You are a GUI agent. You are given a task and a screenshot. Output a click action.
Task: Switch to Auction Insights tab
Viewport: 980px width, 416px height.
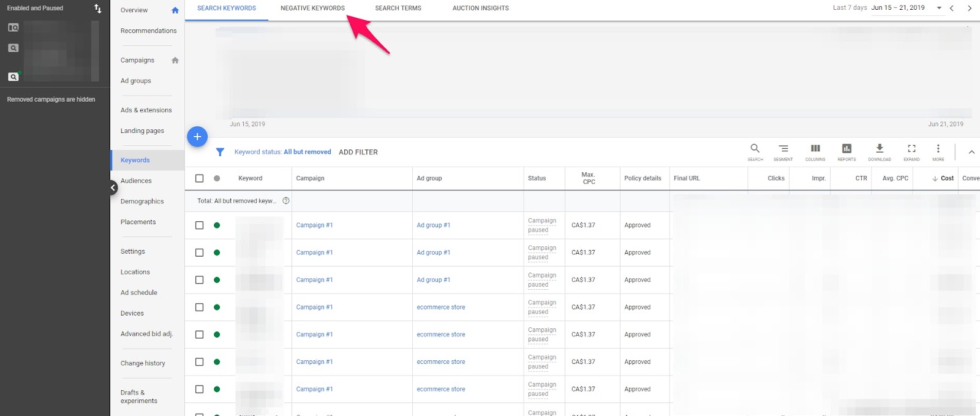(x=481, y=8)
